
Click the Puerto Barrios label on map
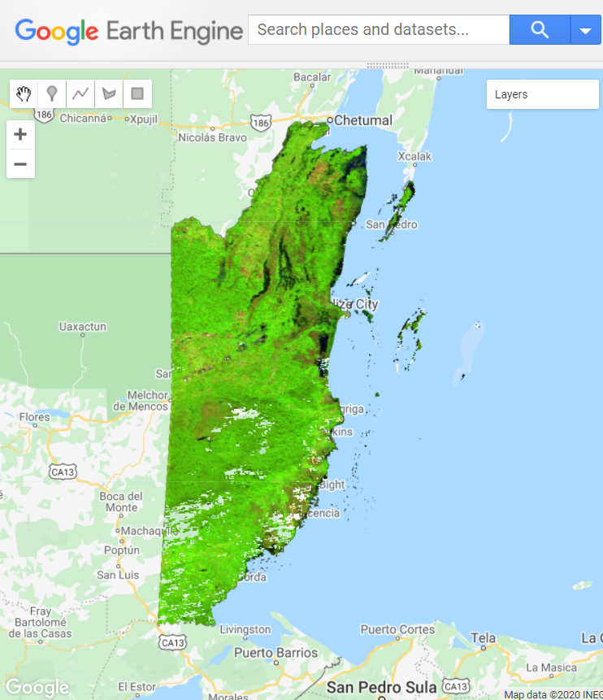(276, 653)
